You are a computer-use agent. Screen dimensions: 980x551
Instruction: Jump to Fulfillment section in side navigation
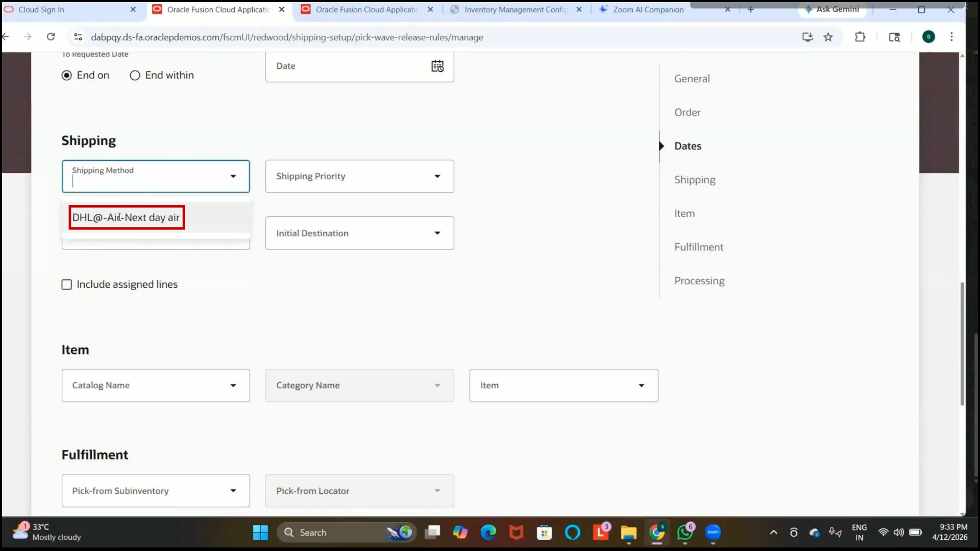click(698, 247)
